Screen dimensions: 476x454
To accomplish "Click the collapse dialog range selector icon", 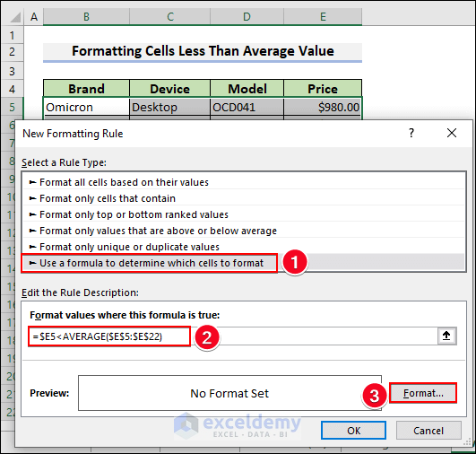I will point(446,336).
